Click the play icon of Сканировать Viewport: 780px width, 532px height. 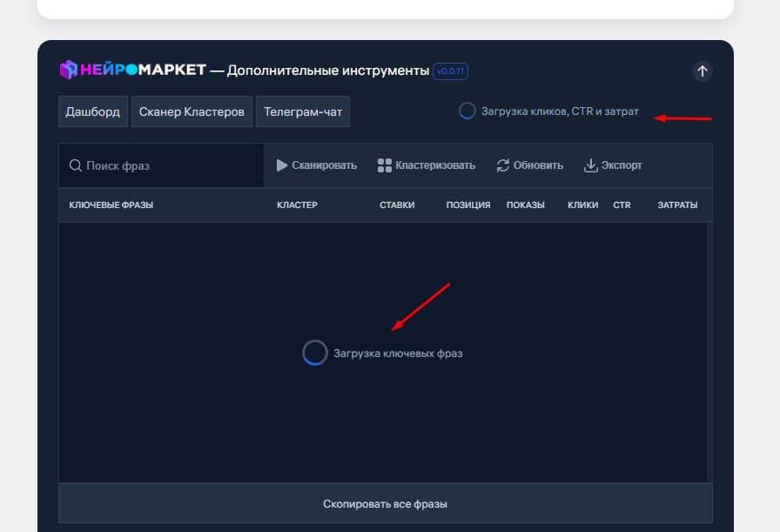(x=281, y=165)
